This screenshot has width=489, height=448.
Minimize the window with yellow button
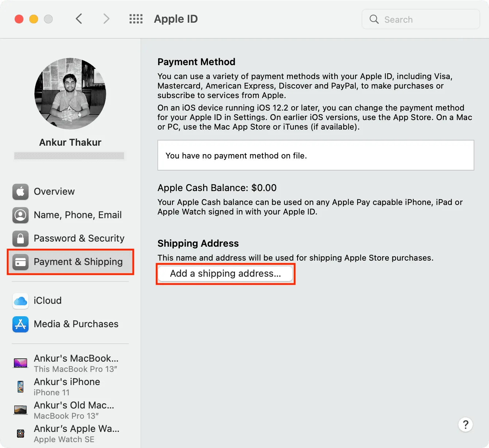coord(34,19)
